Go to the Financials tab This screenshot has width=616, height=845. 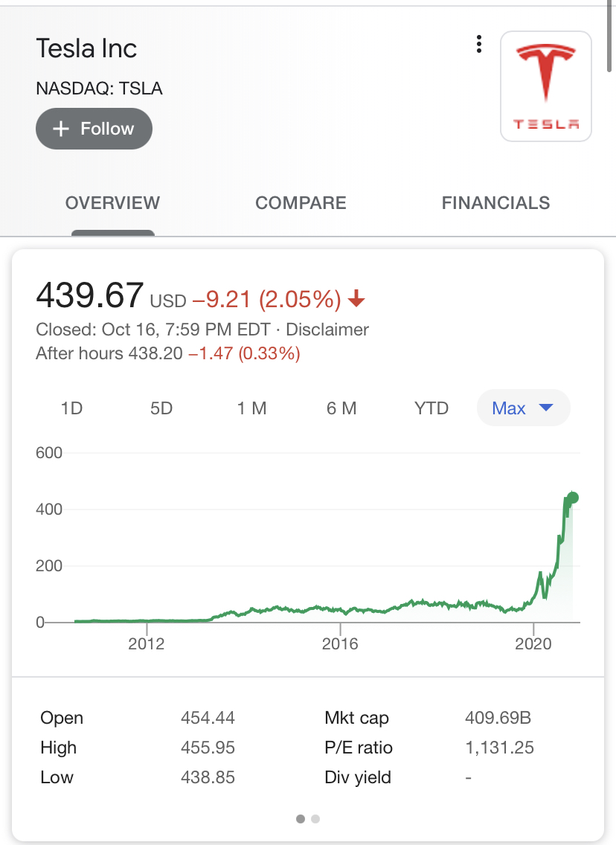click(x=495, y=203)
